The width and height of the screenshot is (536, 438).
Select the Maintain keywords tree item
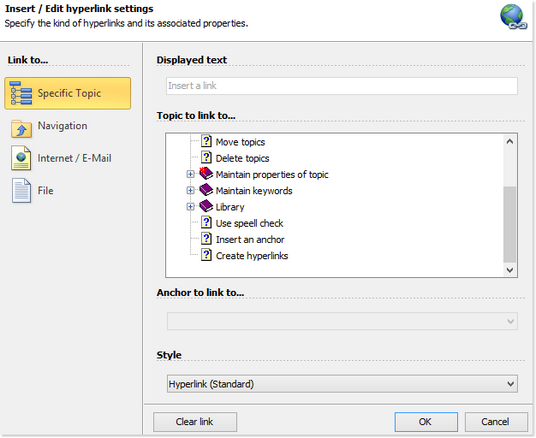(254, 191)
